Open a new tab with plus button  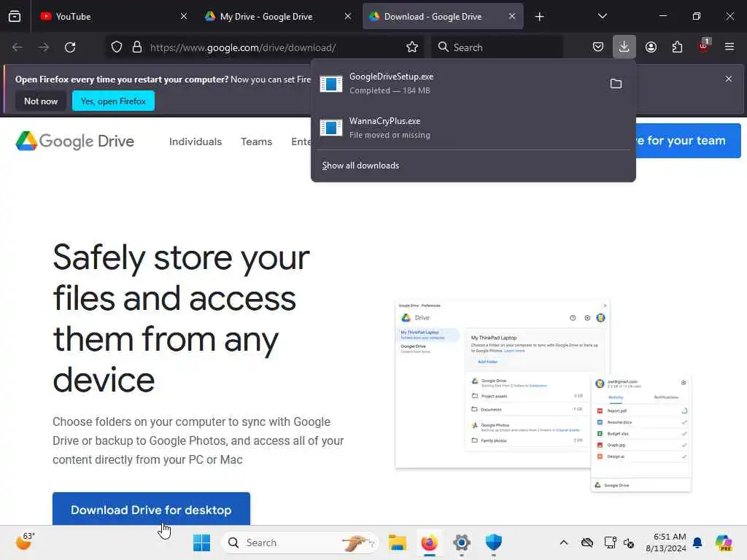point(539,17)
